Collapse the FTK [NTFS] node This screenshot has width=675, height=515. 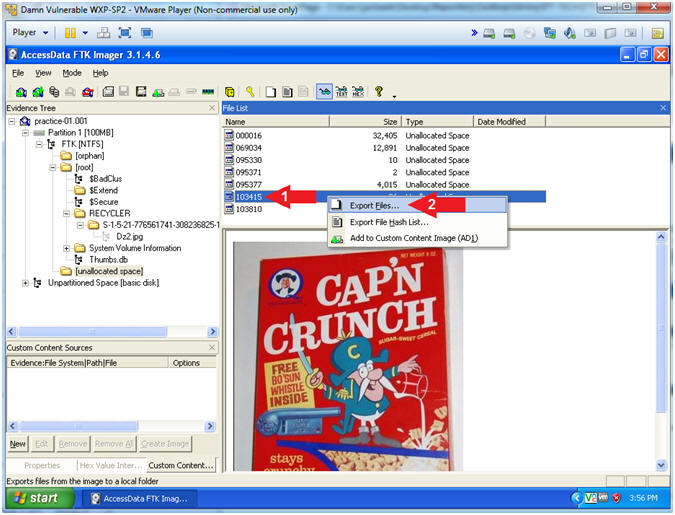(39, 144)
